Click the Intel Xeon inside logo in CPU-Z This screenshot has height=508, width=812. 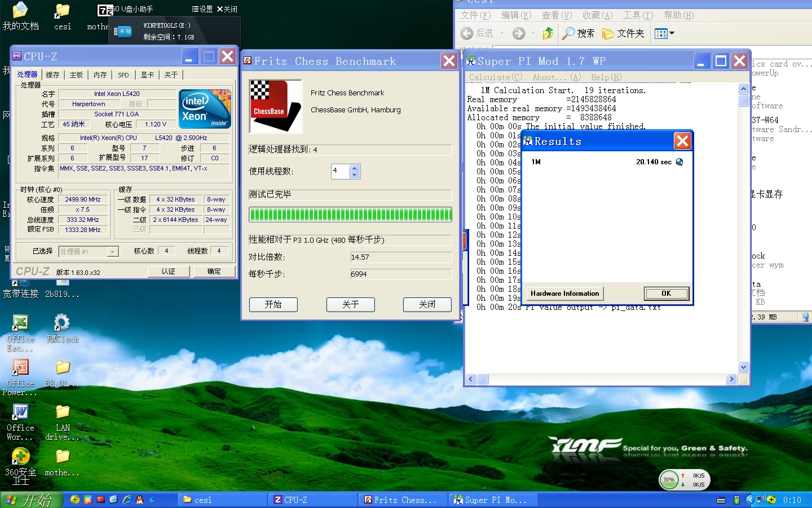pyautogui.click(x=205, y=109)
